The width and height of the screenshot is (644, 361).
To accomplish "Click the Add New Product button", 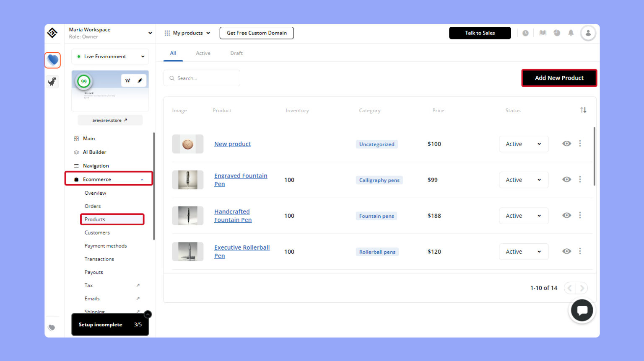I will click(x=559, y=78).
